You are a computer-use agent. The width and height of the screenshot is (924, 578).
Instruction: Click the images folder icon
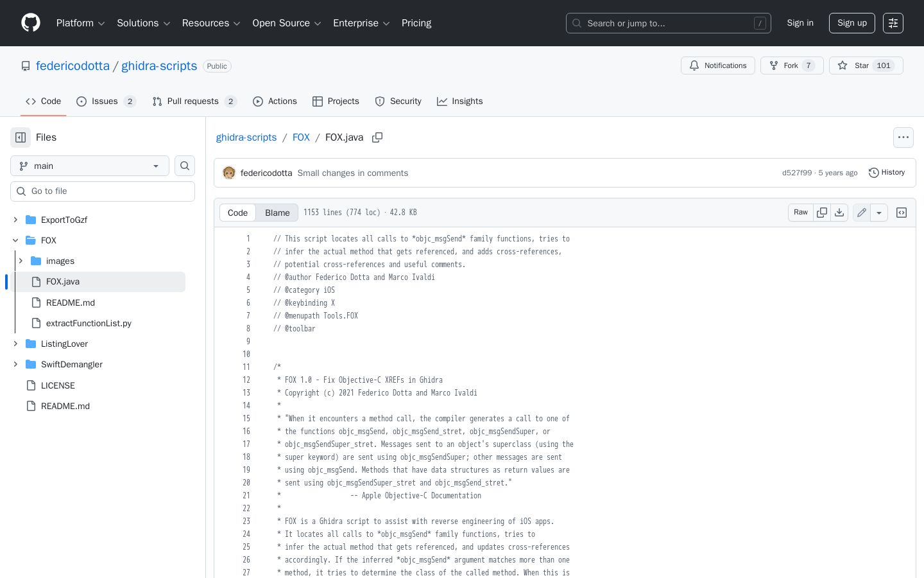pos(36,261)
